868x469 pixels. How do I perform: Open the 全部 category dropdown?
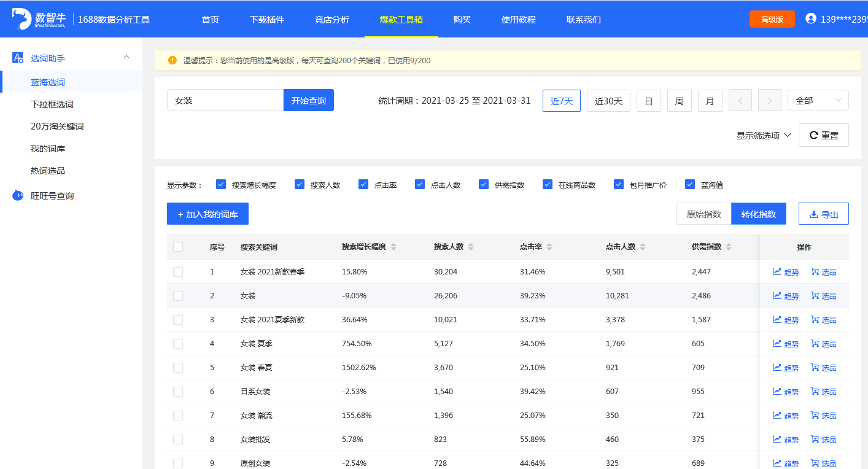(818, 101)
